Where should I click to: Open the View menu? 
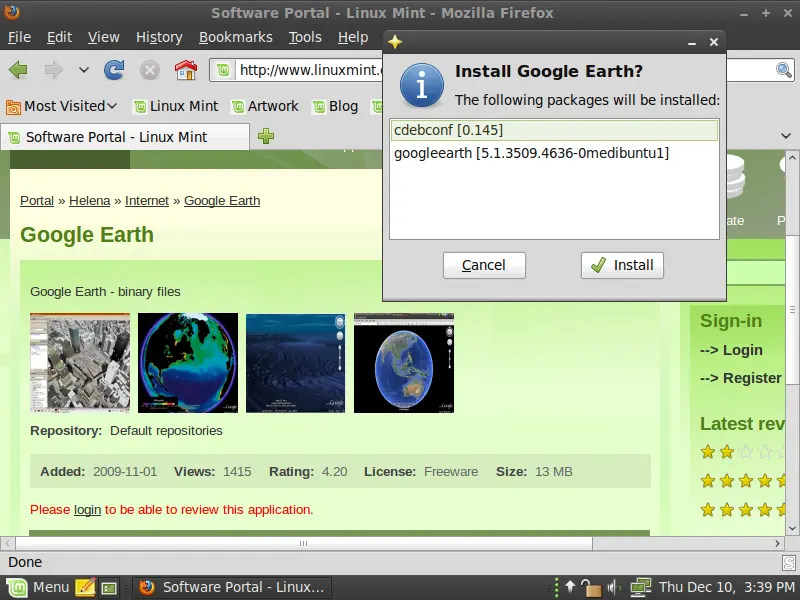tap(104, 37)
